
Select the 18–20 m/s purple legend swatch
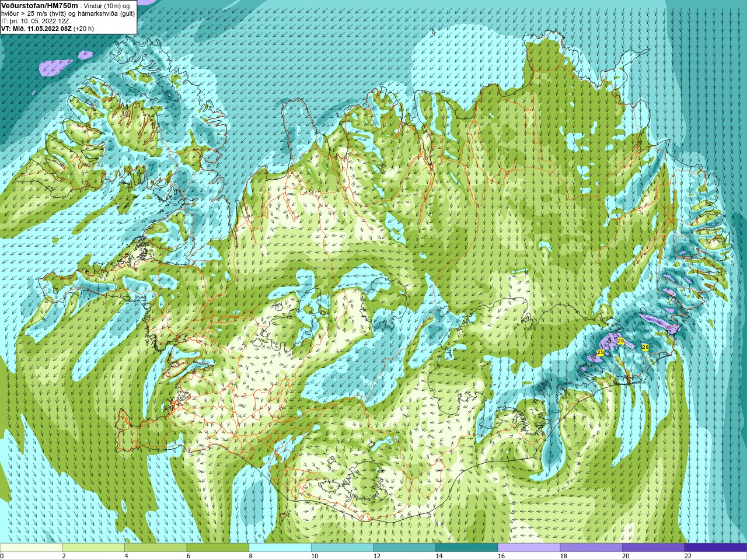tap(591, 548)
